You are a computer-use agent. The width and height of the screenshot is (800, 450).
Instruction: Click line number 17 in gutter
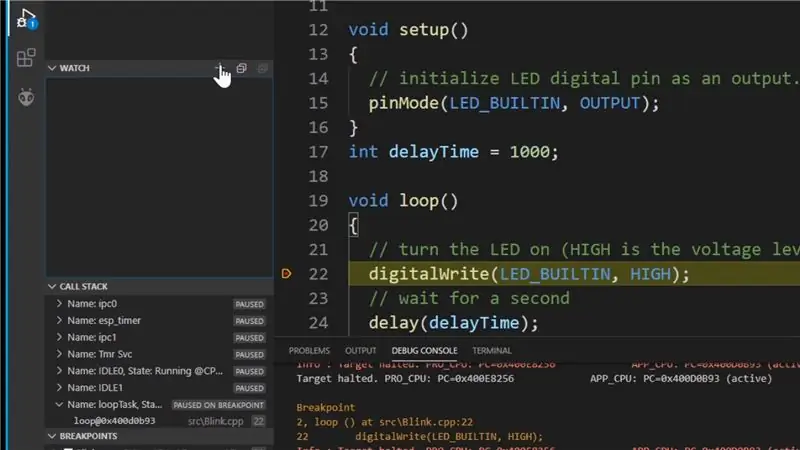318,152
